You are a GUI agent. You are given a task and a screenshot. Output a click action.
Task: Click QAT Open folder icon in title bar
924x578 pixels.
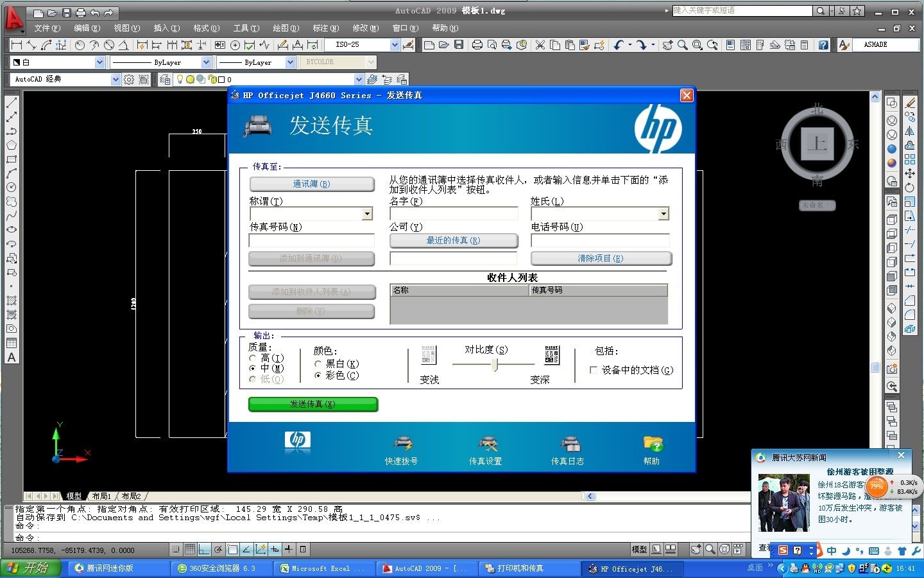(52, 13)
